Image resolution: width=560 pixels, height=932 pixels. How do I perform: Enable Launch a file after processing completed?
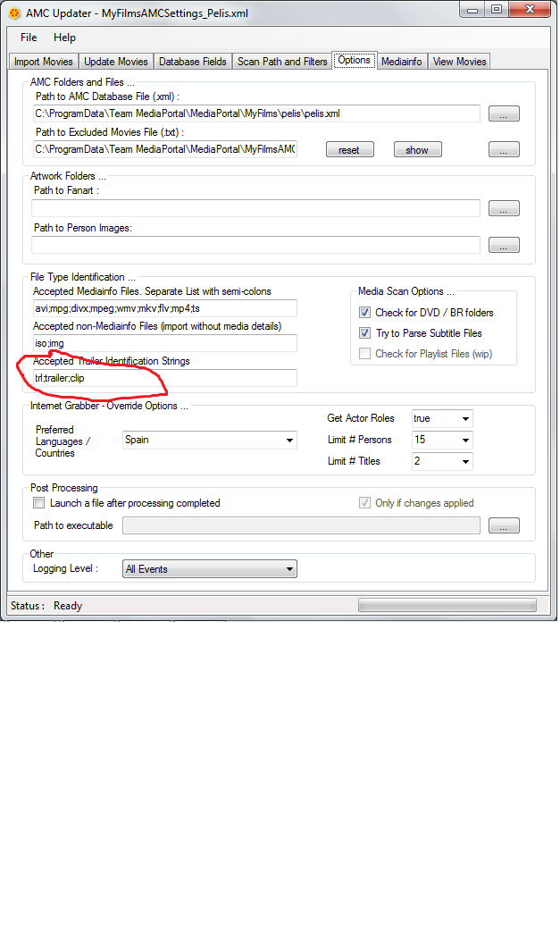pos(38,503)
